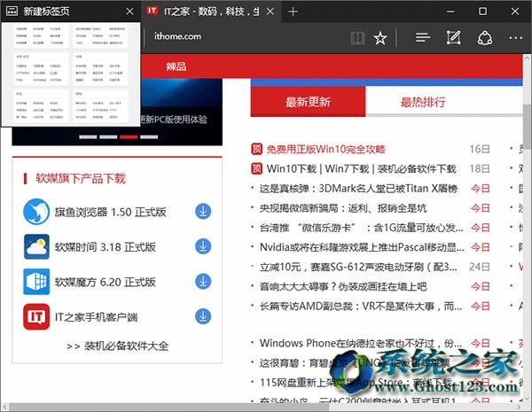Viewport: 532px width, 412px height.
Task: Select the first carousel slide indicator
Action: [x=88, y=137]
